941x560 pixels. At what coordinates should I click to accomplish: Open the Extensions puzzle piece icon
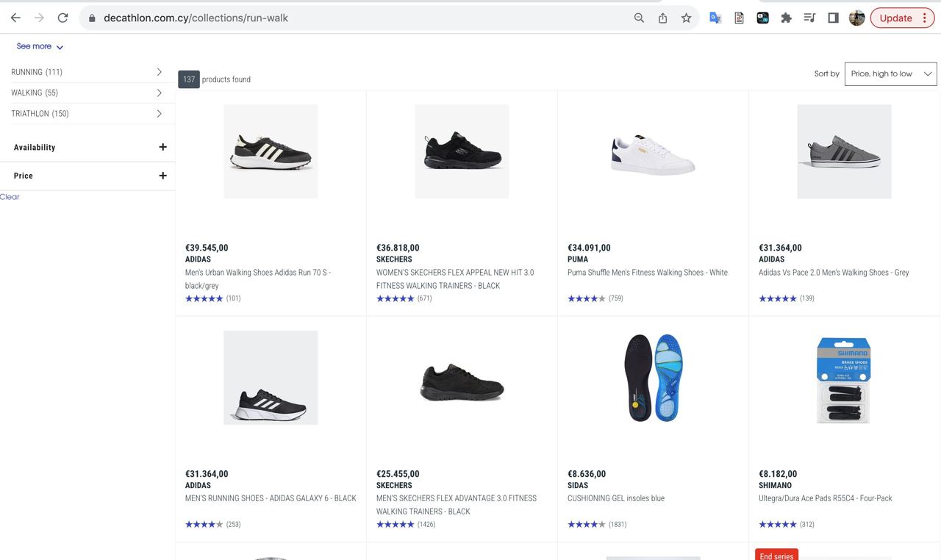[x=786, y=18]
